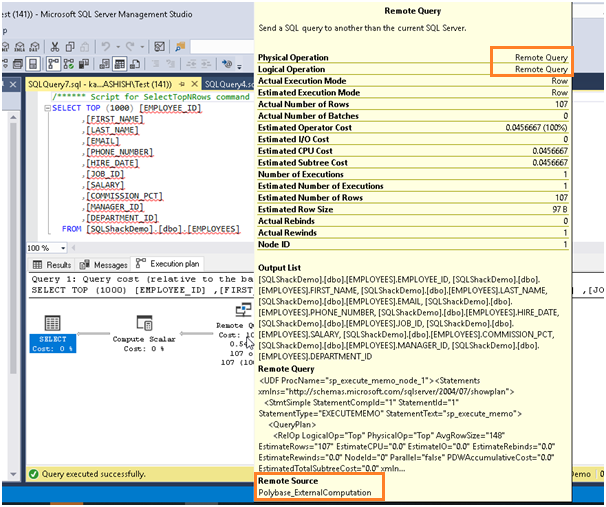Open the Redo history dropdown arrow
606x507 pixels.
(x=142, y=47)
